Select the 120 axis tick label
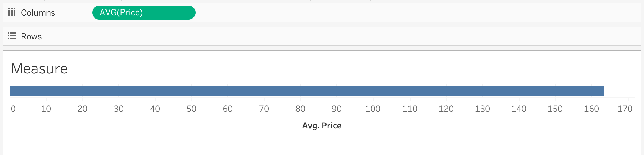Viewport: 644px width, 155px height. click(446, 109)
